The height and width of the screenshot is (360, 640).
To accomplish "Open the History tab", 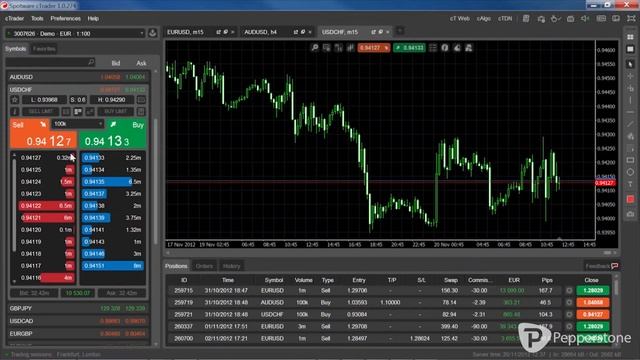I will [231, 266].
